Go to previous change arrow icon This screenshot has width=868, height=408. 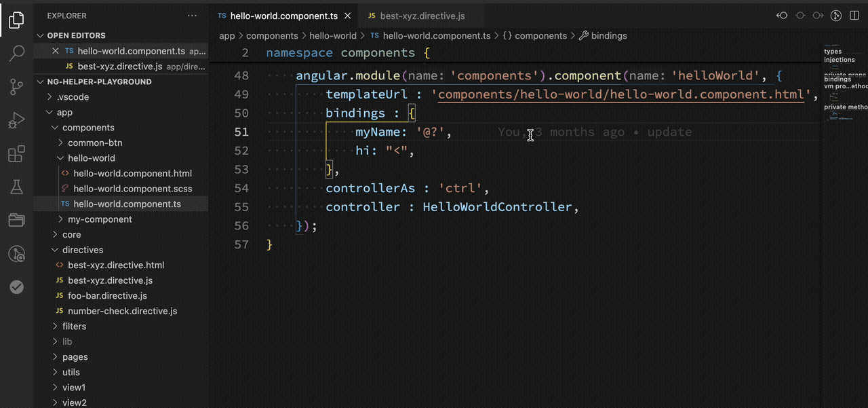(x=782, y=16)
